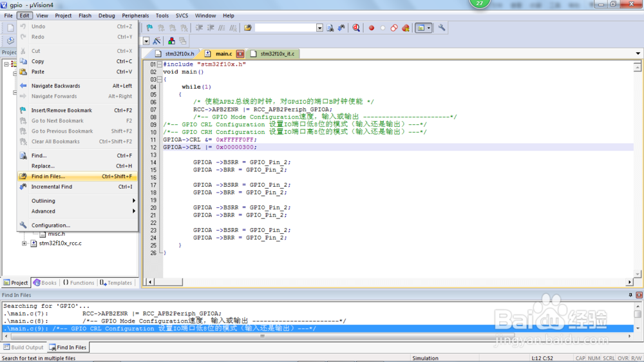Switch to stm32f10x_it.c editor tab
Image resolution: width=644 pixels, height=362 pixels.
[x=272, y=54]
